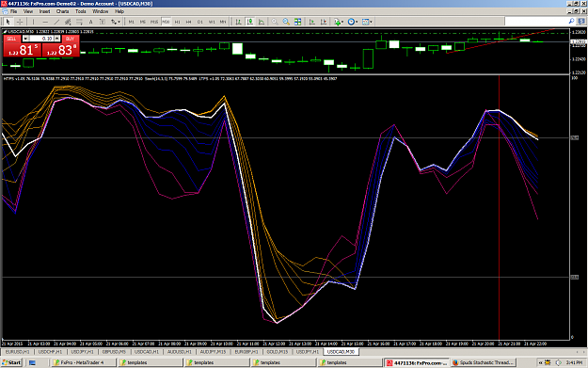The height and width of the screenshot is (368, 588).
Task: Choose the vertical line drawing tool
Action: click(33, 22)
